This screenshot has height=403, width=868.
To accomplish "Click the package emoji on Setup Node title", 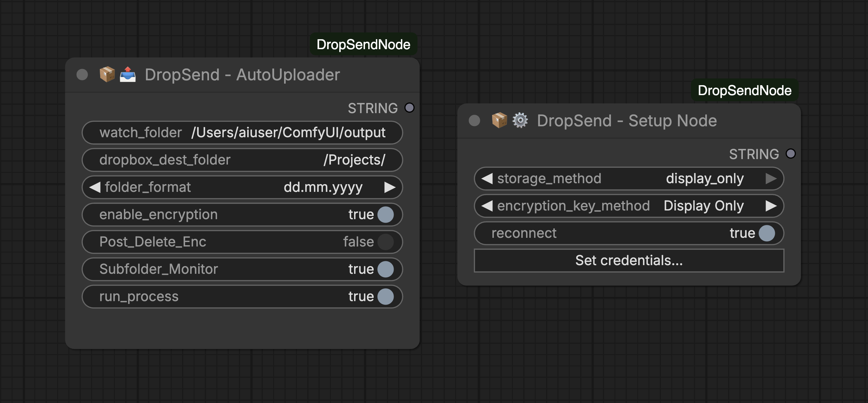I will pos(499,120).
